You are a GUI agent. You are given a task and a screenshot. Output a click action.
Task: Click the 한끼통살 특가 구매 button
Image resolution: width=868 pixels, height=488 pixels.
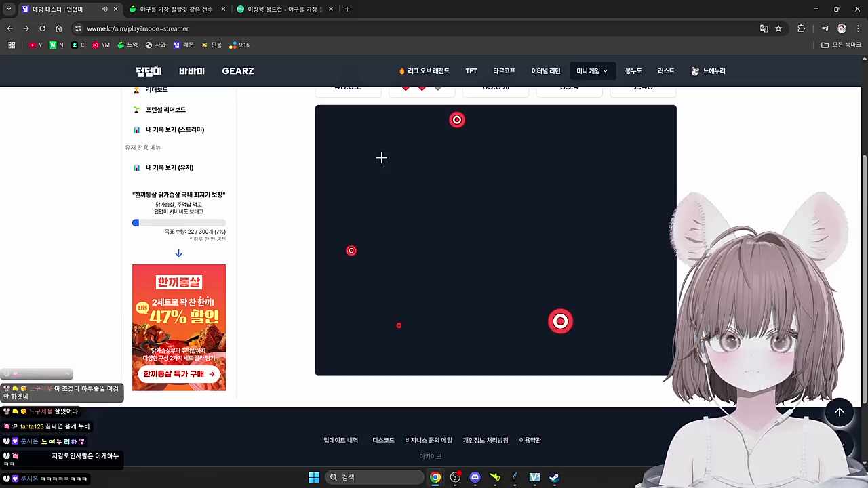(x=179, y=374)
